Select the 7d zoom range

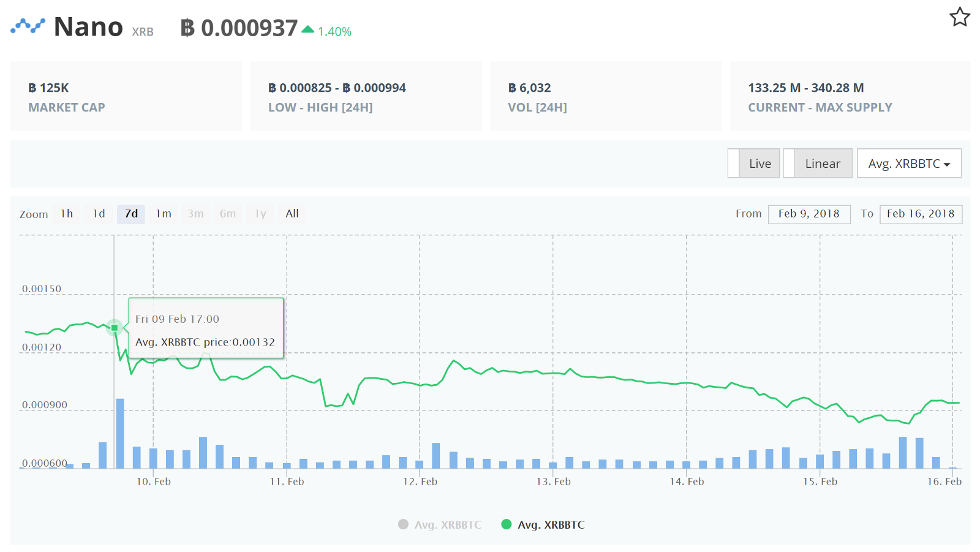(x=131, y=214)
